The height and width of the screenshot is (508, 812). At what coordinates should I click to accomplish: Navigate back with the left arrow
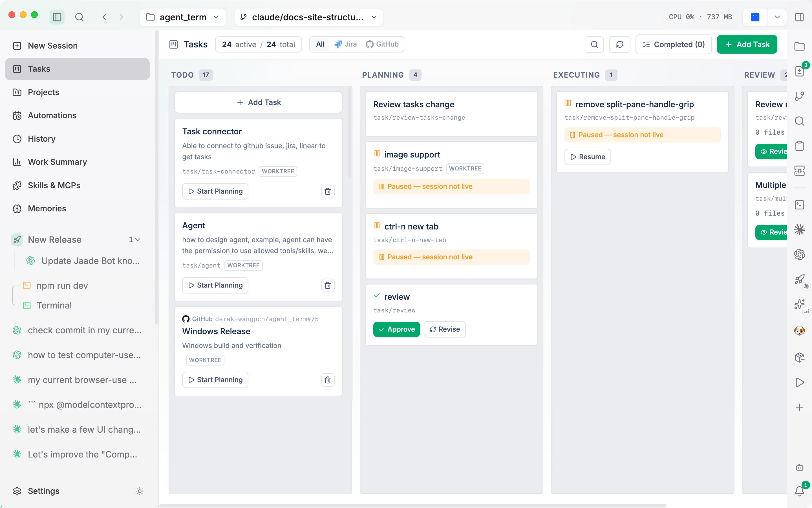[104, 17]
